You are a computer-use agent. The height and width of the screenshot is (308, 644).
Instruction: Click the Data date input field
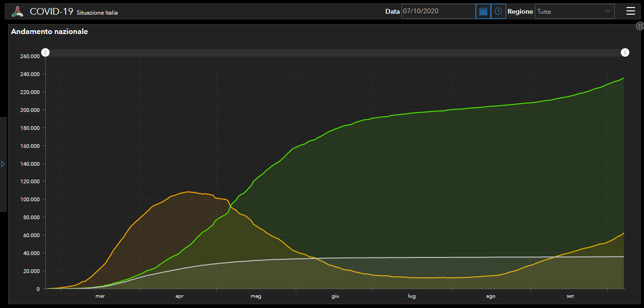point(438,11)
